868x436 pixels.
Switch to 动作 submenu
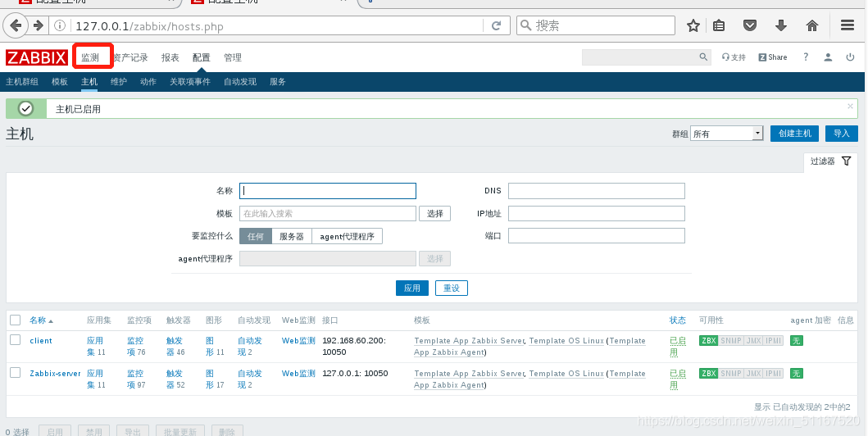click(x=148, y=82)
